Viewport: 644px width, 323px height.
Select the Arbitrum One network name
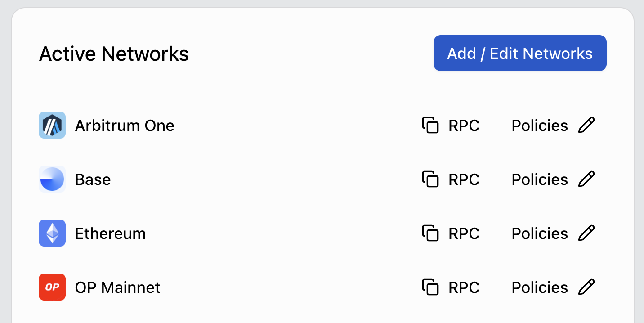click(125, 126)
